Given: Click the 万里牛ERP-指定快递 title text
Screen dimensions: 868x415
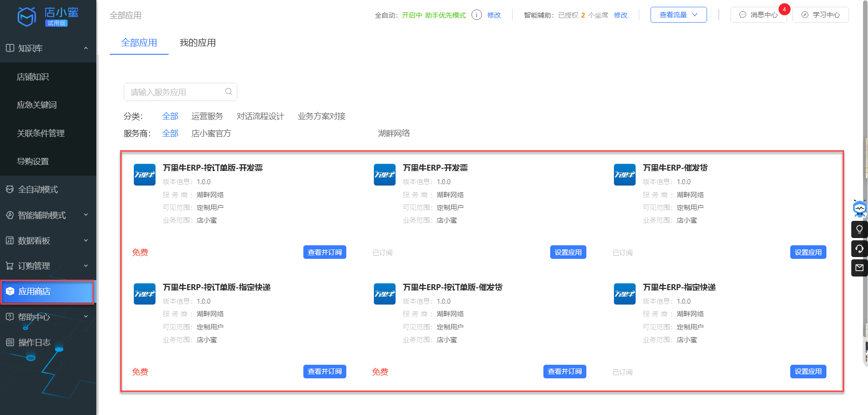Looking at the screenshot, I should 679,287.
